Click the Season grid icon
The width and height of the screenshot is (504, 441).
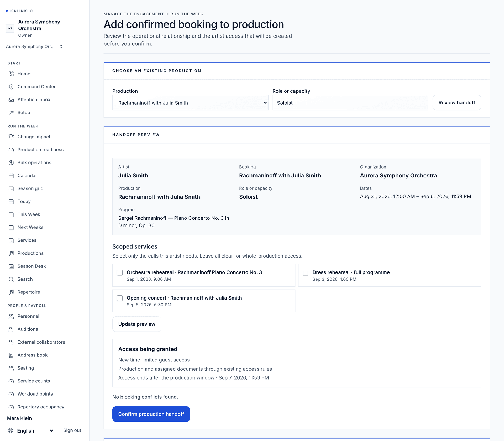pyautogui.click(x=11, y=188)
